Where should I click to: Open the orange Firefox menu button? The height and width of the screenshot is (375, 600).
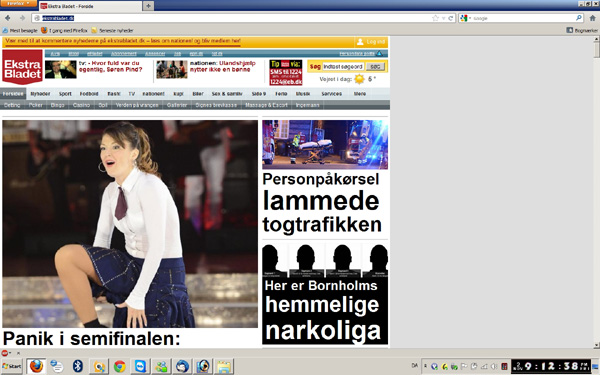tap(18, 3)
